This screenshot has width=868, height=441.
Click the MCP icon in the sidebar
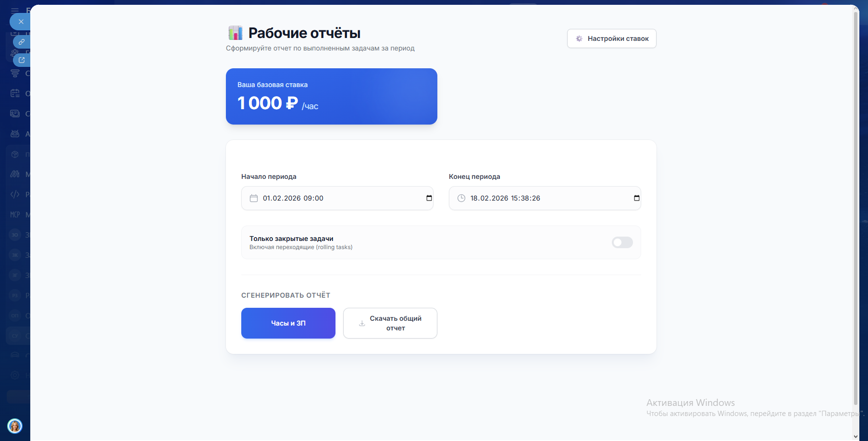coord(15,214)
